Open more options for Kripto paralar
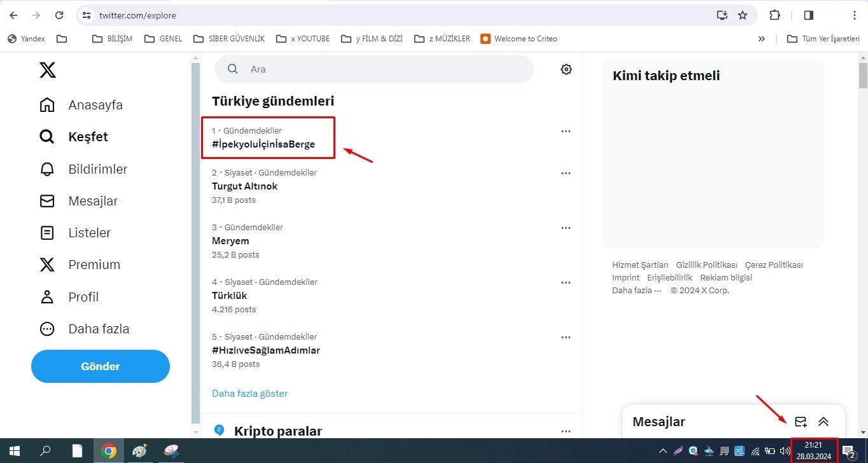This screenshot has width=868, height=463. pos(566,431)
